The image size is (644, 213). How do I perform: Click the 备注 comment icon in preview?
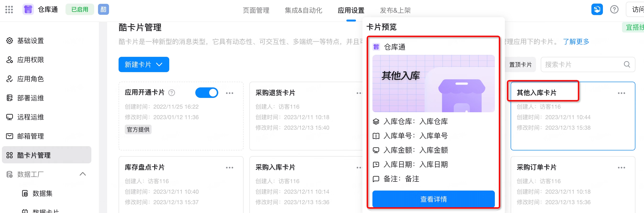(x=376, y=179)
